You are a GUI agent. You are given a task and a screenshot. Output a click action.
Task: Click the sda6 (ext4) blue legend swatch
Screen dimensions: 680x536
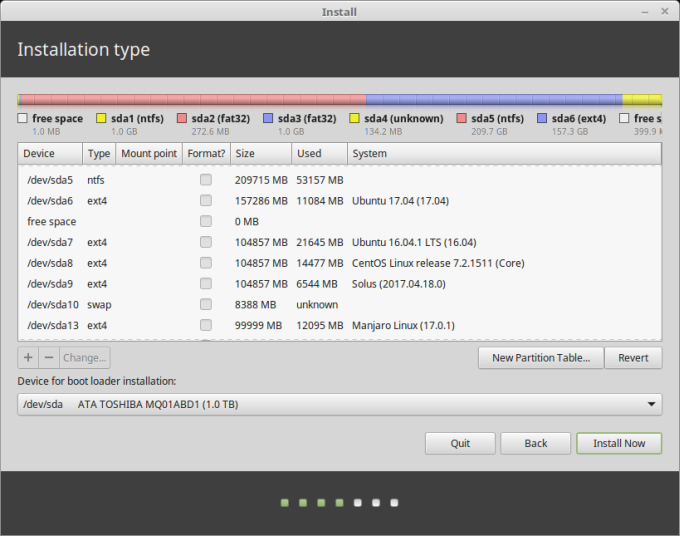(x=542, y=118)
